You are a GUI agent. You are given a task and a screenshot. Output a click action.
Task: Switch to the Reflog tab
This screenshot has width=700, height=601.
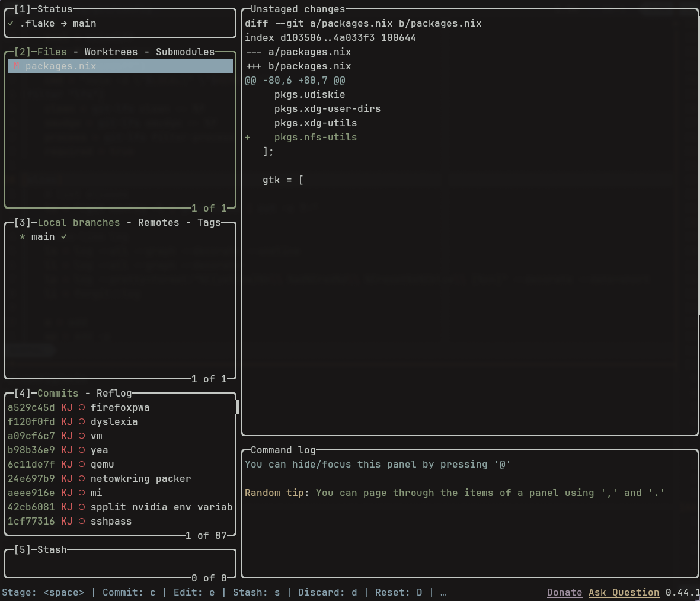coord(114,393)
